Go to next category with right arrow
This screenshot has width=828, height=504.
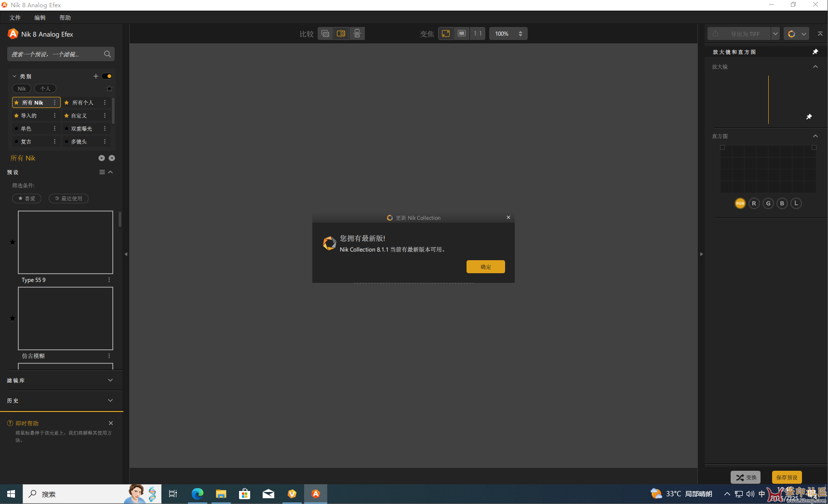tap(112, 158)
